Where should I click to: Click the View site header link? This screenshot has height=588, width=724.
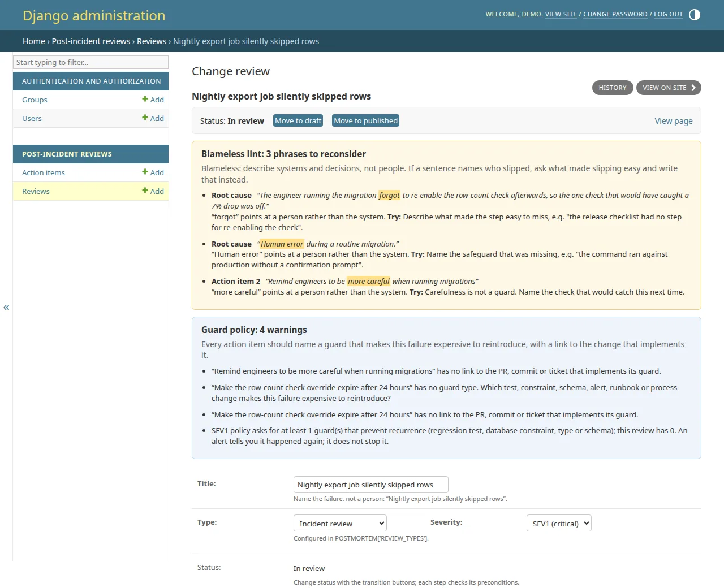click(x=561, y=14)
